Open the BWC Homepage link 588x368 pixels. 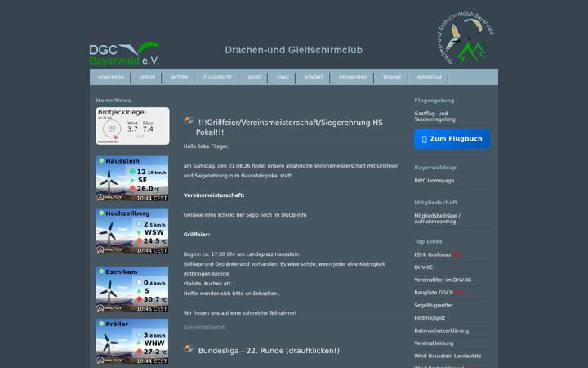[x=434, y=181]
